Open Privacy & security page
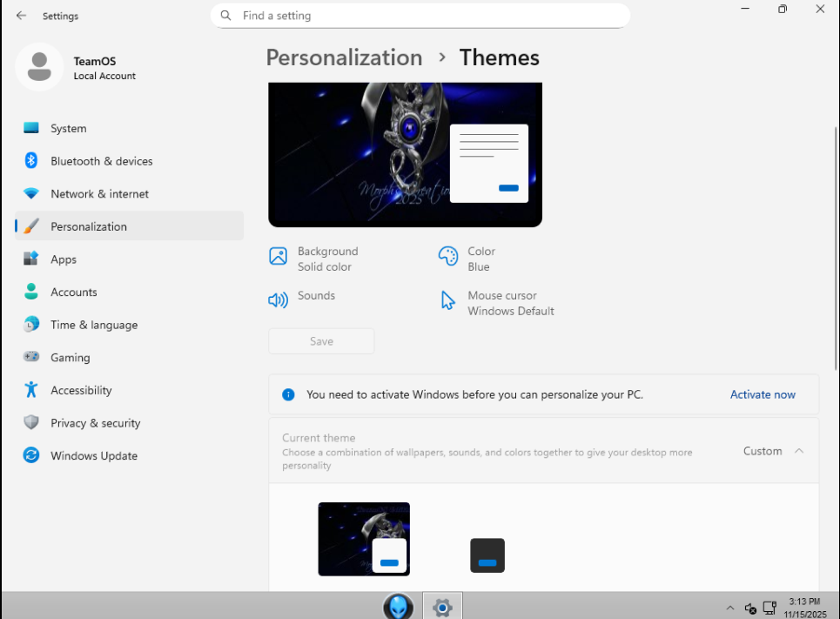 (95, 423)
